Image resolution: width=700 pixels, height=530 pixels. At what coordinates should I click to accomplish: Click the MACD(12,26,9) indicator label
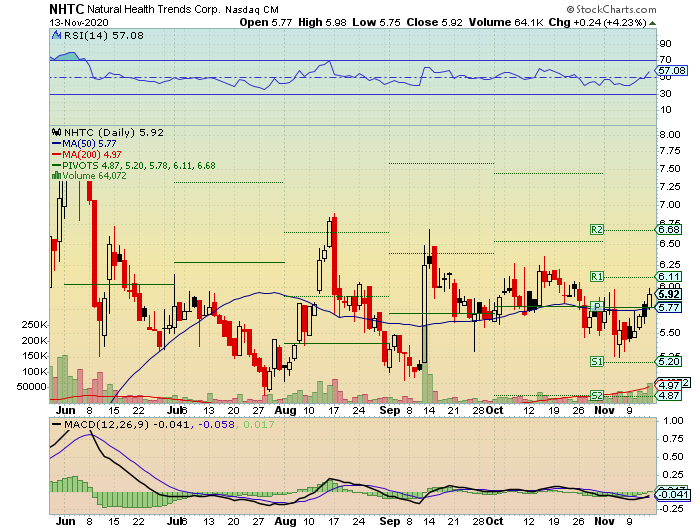106,424
